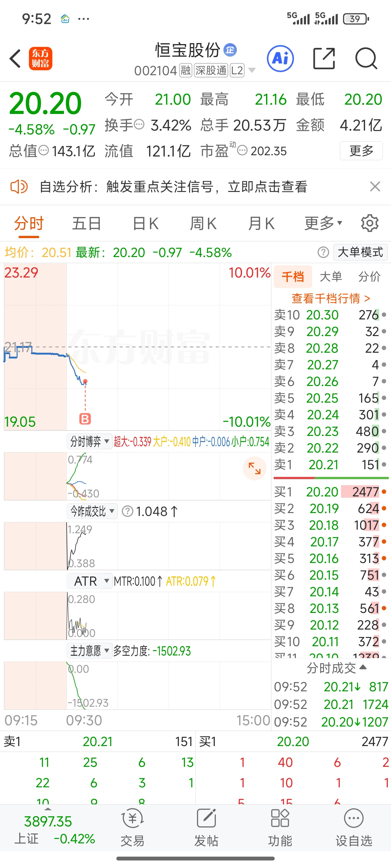The image size is (391, 868).
Task: Tap the B buy marker on chart
Action: coord(85,419)
